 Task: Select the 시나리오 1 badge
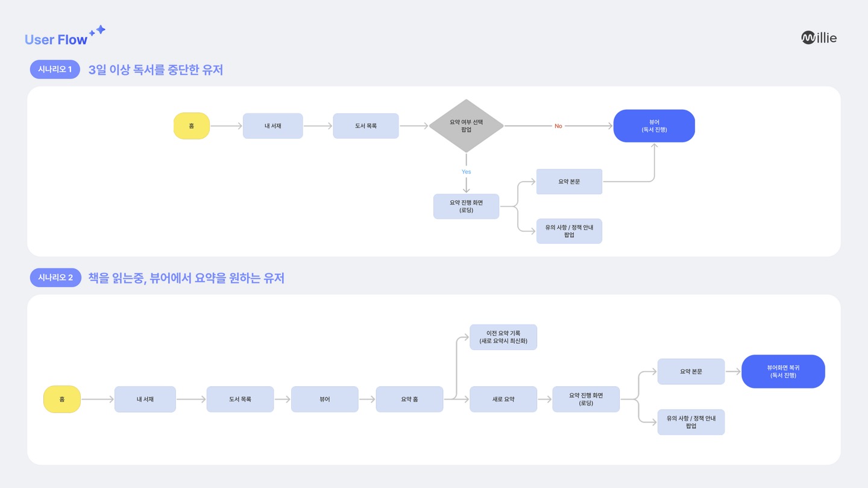point(55,69)
